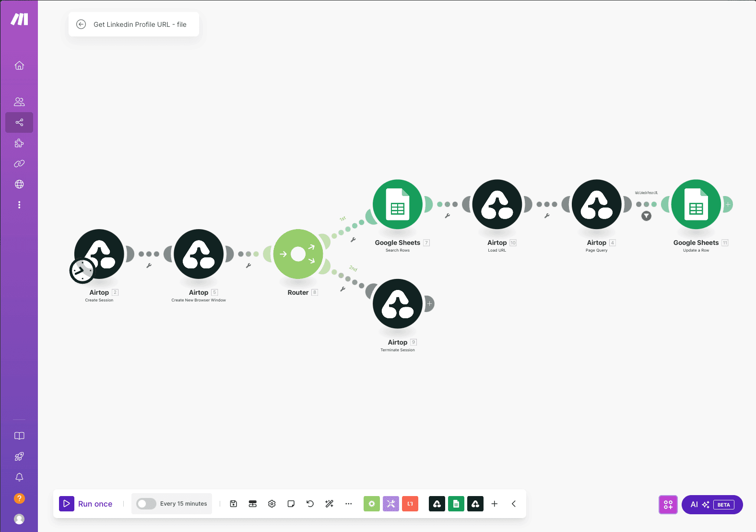Open the user profile avatar
Viewport: 756px width, 532px height.
click(x=19, y=519)
